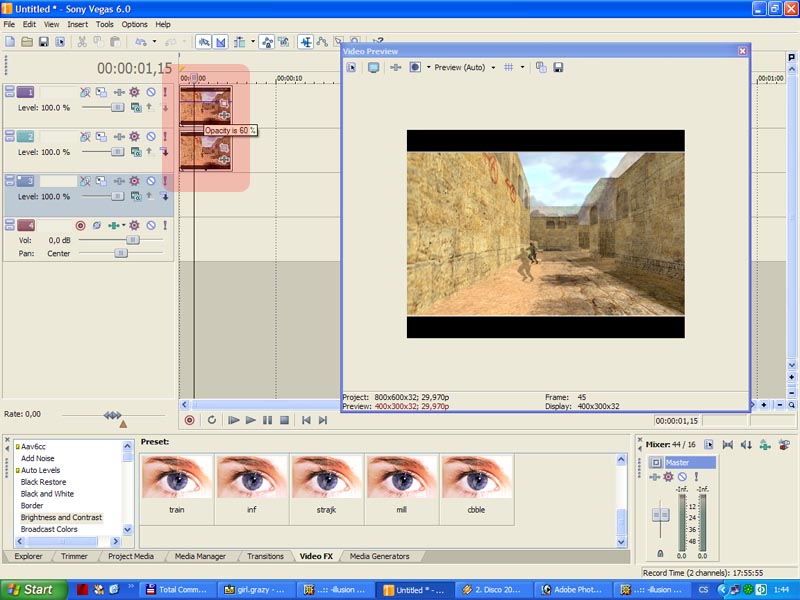The height and width of the screenshot is (600, 800).
Task: Save preview snapshot to file
Action: pyautogui.click(x=558, y=67)
